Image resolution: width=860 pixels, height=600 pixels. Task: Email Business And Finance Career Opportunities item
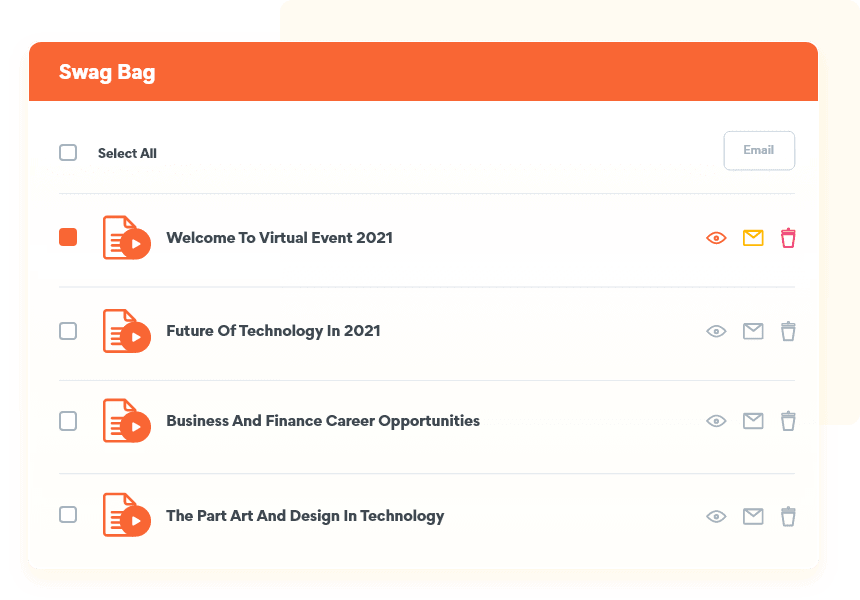pos(753,421)
